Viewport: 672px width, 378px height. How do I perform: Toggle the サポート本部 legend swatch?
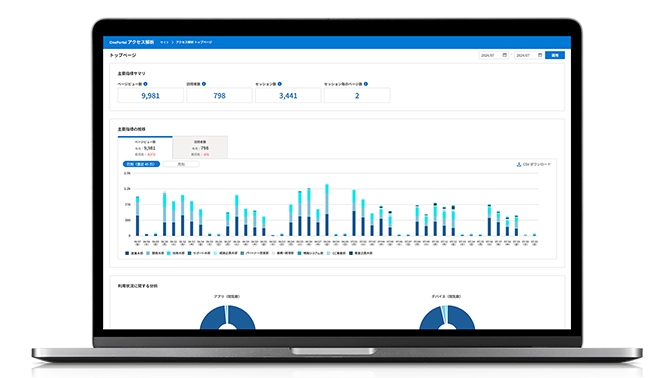tap(190, 253)
